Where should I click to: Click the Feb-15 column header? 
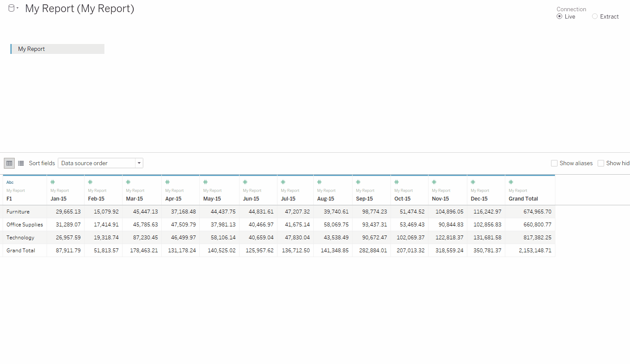[97, 198]
